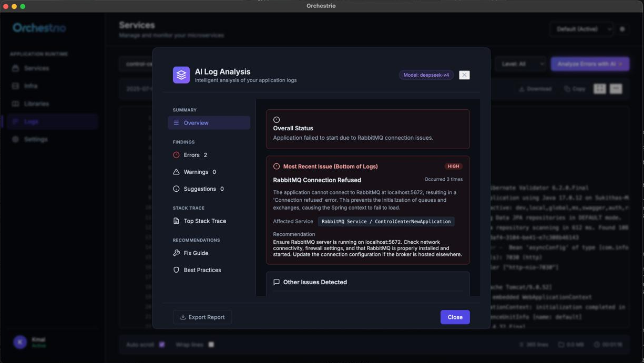
Task: Click the Occurred 3 times text
Action: (x=444, y=180)
